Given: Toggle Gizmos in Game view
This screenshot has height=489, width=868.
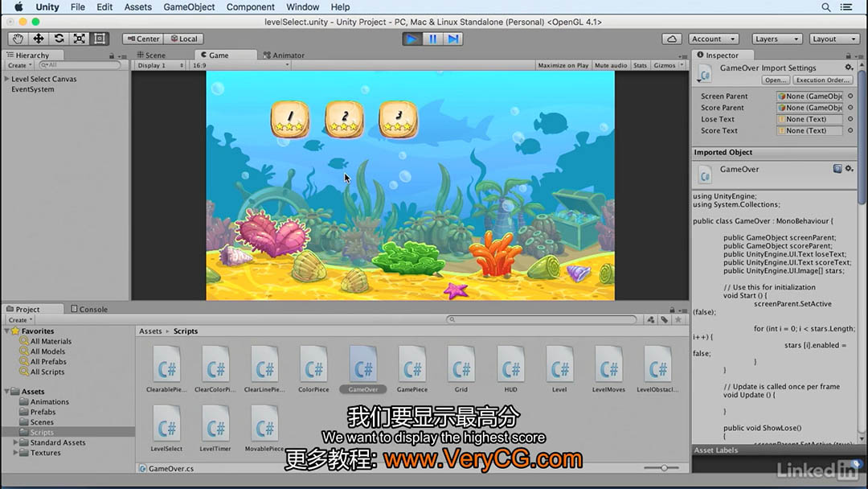Looking at the screenshot, I should point(665,65).
